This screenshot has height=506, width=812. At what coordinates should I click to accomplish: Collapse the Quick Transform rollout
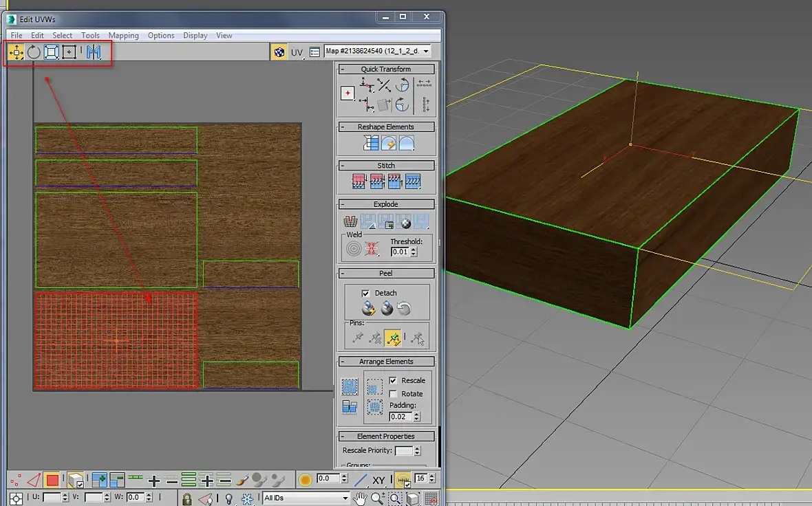coord(385,69)
